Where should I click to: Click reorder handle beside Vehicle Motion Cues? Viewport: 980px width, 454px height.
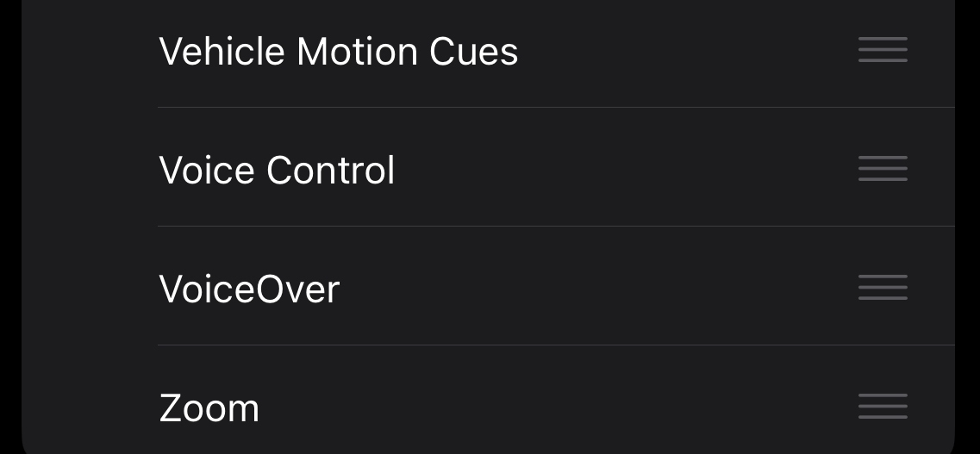pos(883,50)
